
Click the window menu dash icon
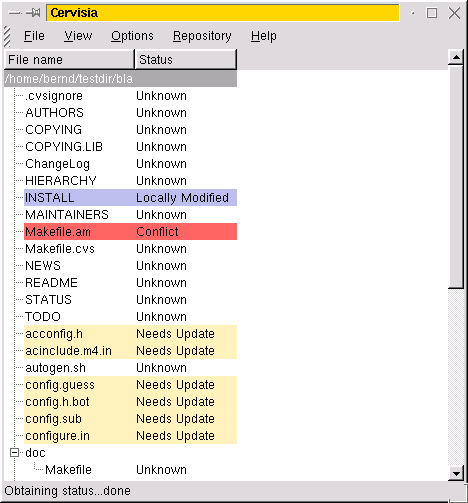pos(15,13)
